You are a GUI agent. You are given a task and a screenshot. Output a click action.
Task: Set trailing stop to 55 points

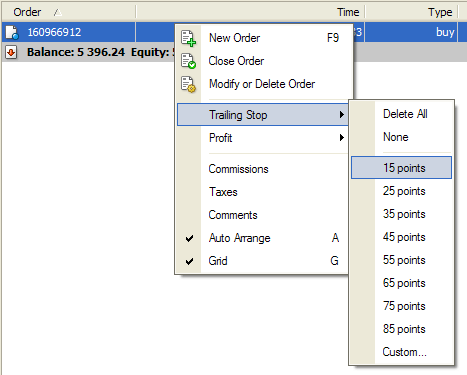401,260
